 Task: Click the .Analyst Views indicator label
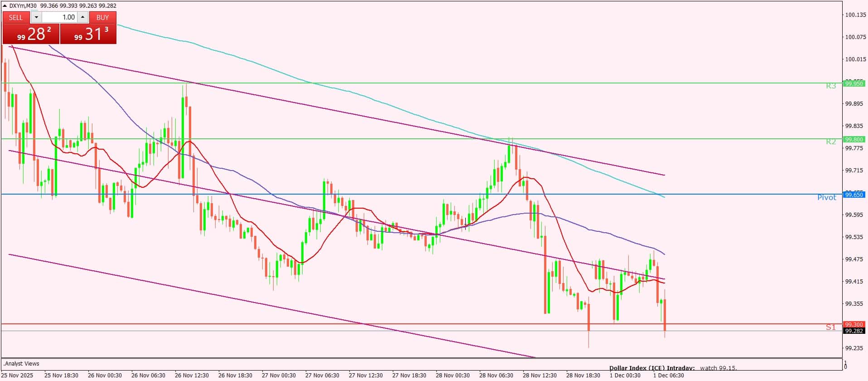coord(22,364)
